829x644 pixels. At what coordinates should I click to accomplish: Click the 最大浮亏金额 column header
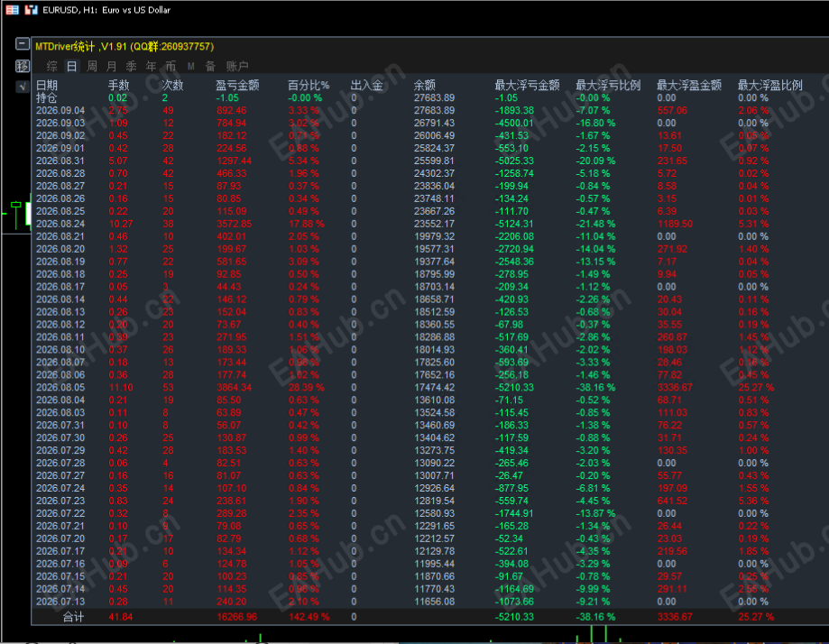point(527,85)
